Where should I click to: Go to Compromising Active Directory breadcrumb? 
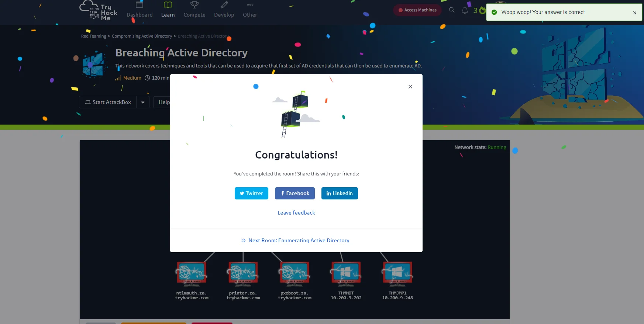[x=142, y=36]
